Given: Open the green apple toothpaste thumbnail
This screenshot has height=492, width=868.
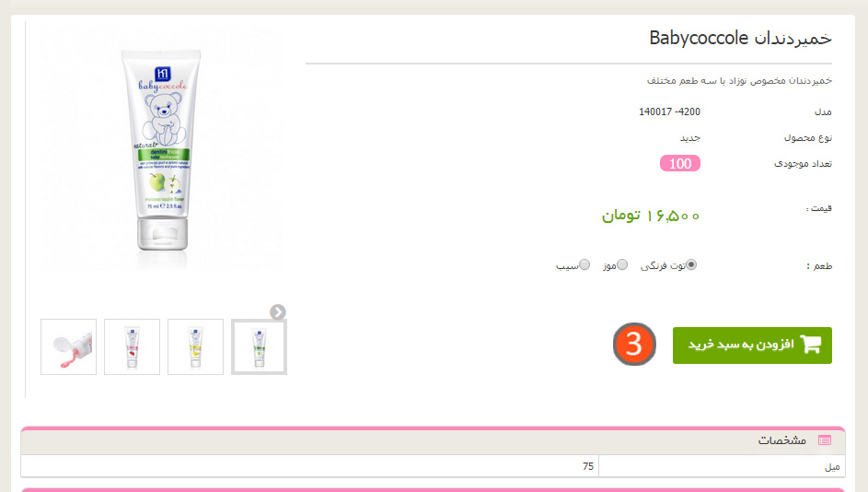Looking at the screenshot, I should [259, 346].
